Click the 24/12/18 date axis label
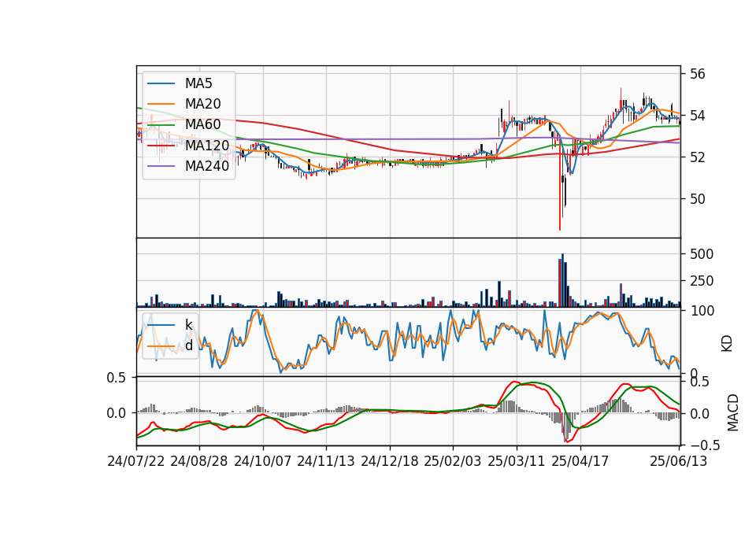Image resolution: width=756 pixels, height=543 pixels. point(390,461)
